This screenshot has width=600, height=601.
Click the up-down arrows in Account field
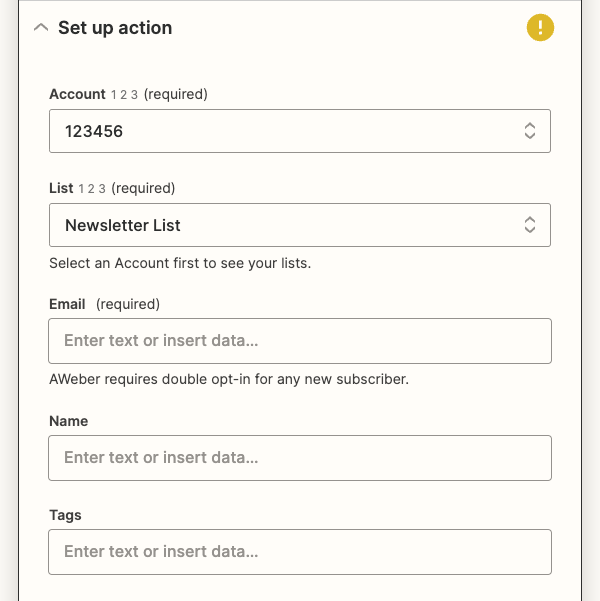point(530,131)
